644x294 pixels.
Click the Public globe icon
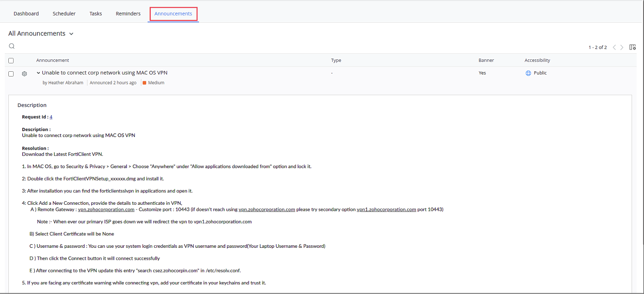[528, 73]
